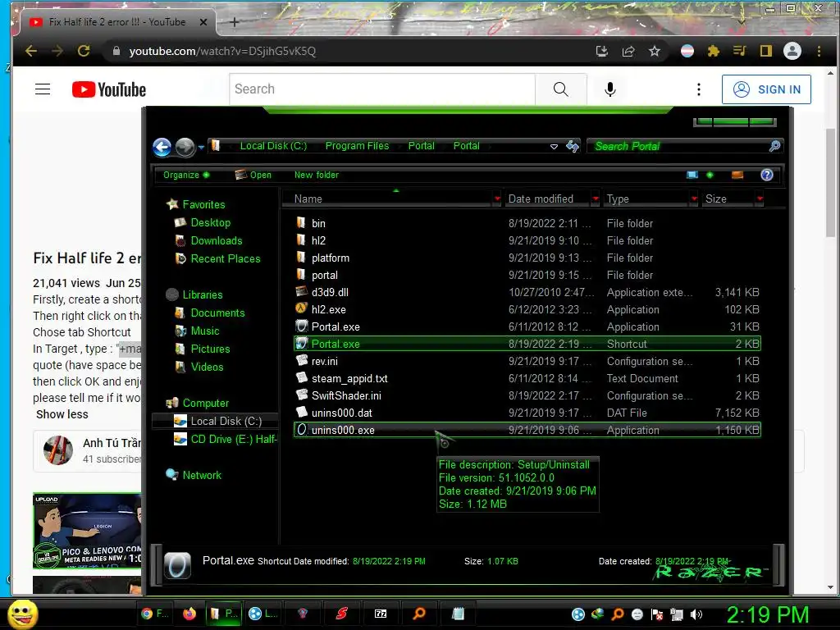Click the Explorer Forward arrow button
This screenshot has height=630, width=840.
(185, 147)
